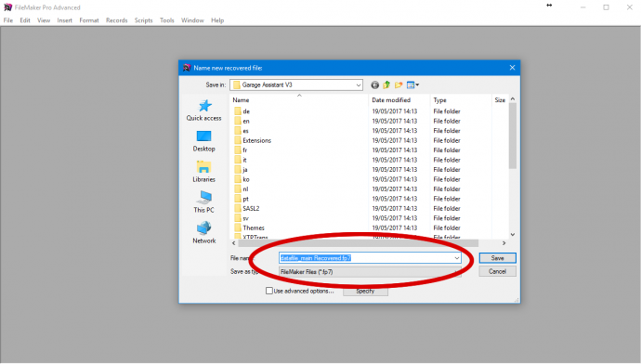Image resolution: width=641 pixels, height=364 pixels.
Task: Click the Go back navigation icon
Action: click(375, 85)
